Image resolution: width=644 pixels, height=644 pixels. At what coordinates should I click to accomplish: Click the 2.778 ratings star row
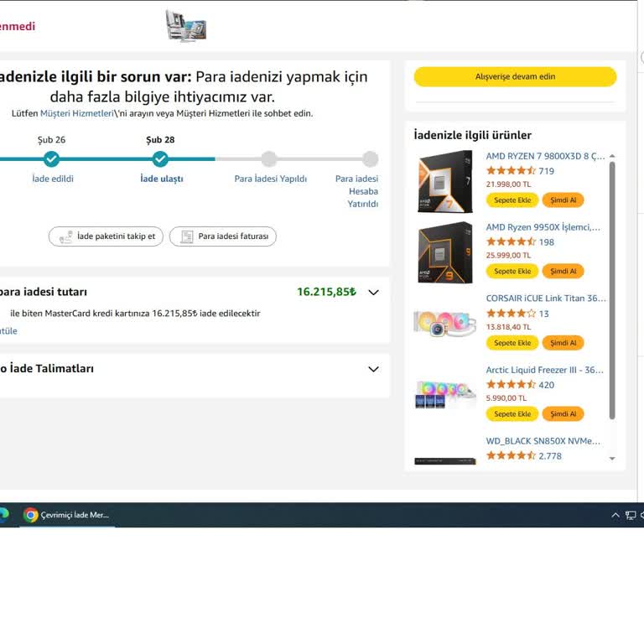click(511, 455)
